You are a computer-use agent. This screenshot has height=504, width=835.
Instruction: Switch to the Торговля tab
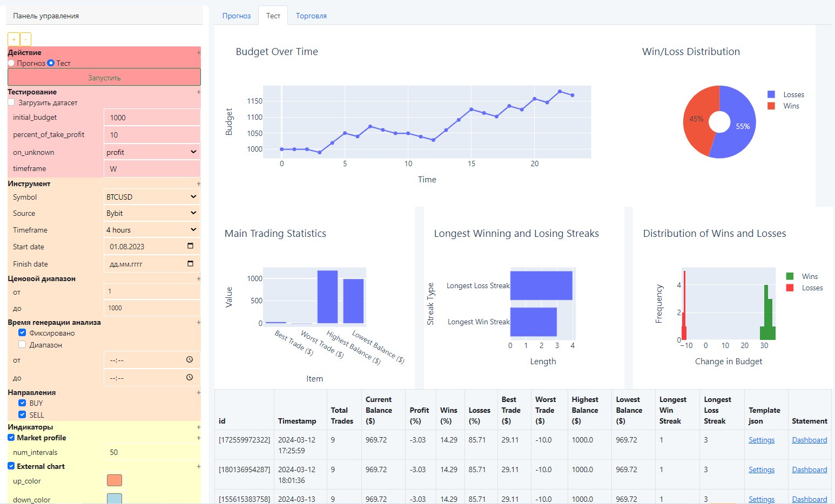coord(311,16)
